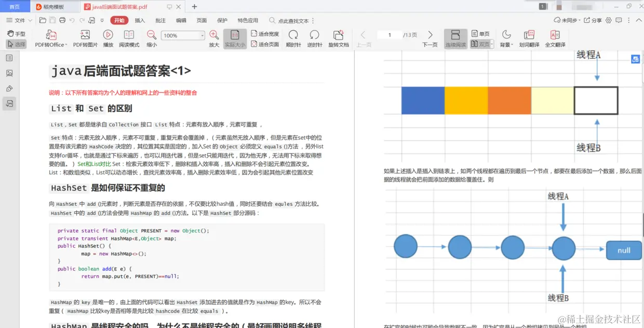This screenshot has height=328, width=644.
Task: Choose 适合页面 fit page
Action: (265, 45)
